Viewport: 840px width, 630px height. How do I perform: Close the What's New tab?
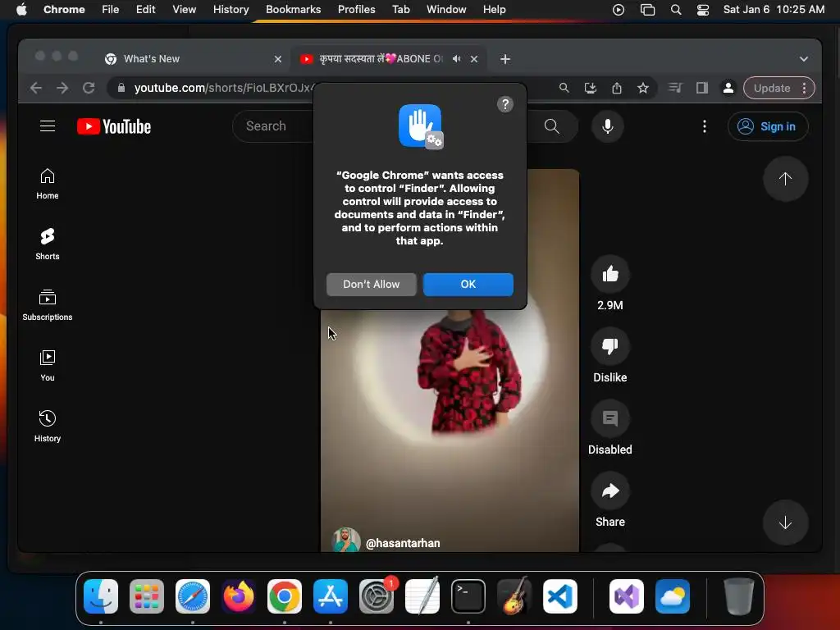tap(277, 59)
